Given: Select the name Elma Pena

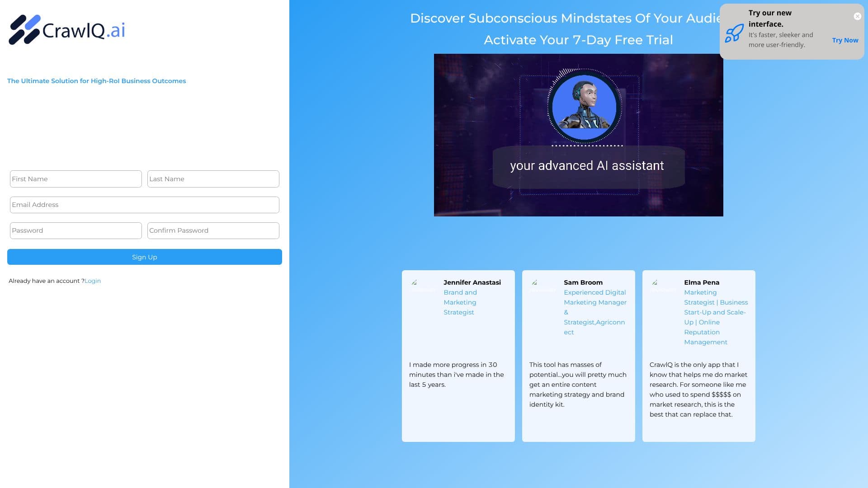Looking at the screenshot, I should coord(702,282).
